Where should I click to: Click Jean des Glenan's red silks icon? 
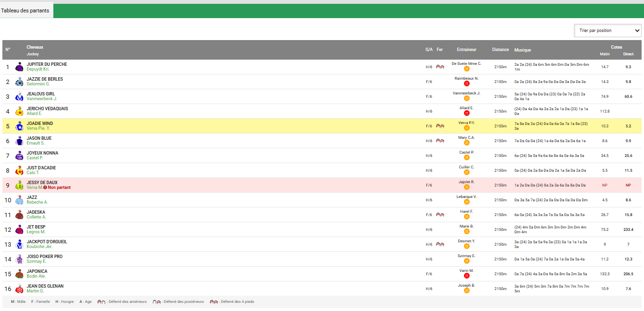tap(19, 289)
